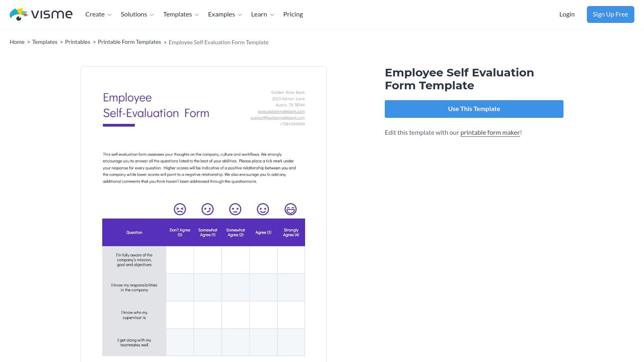Viewport: 644px width, 362px height.
Task: Go to Home in breadcrumb
Action: click(17, 42)
